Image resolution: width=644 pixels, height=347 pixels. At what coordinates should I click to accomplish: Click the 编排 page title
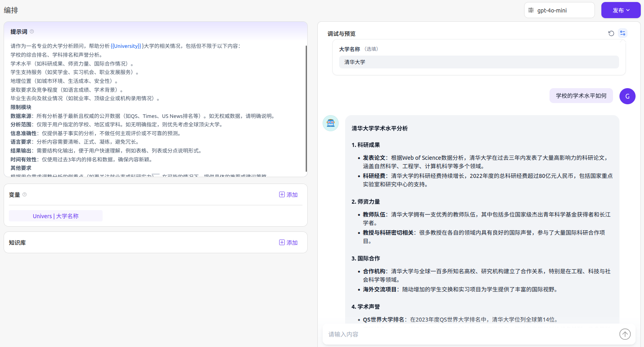pyautogui.click(x=11, y=10)
